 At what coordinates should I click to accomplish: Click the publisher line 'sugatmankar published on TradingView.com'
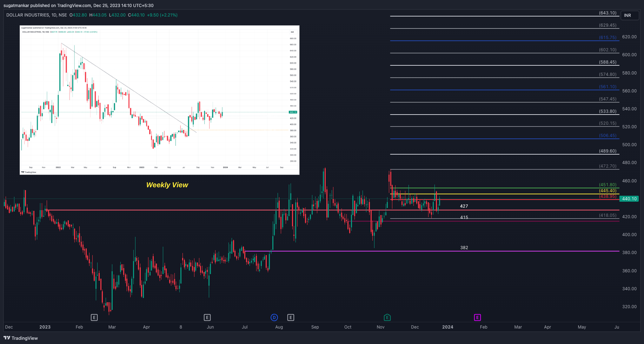tap(47, 5)
